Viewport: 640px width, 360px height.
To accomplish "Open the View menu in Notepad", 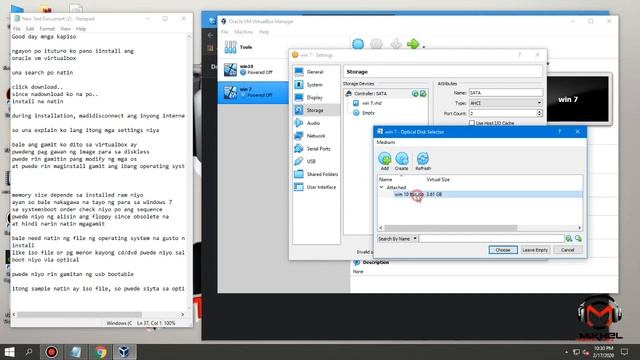I will click(65, 29).
